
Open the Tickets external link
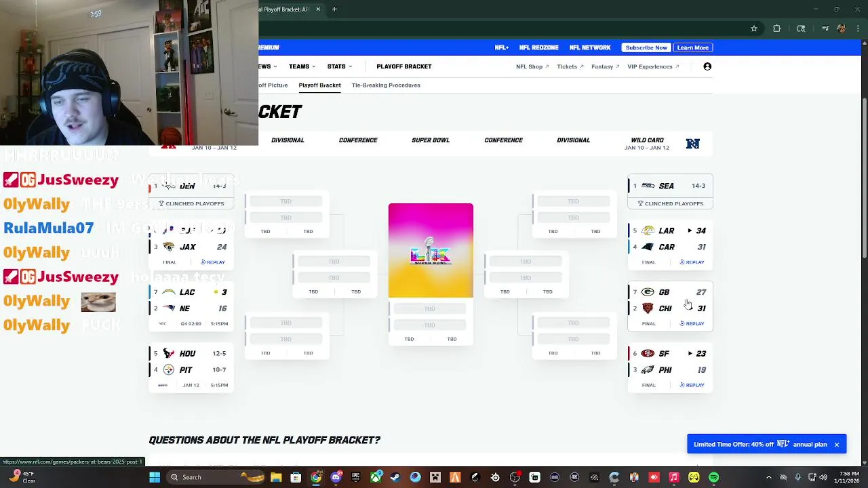[570, 66]
